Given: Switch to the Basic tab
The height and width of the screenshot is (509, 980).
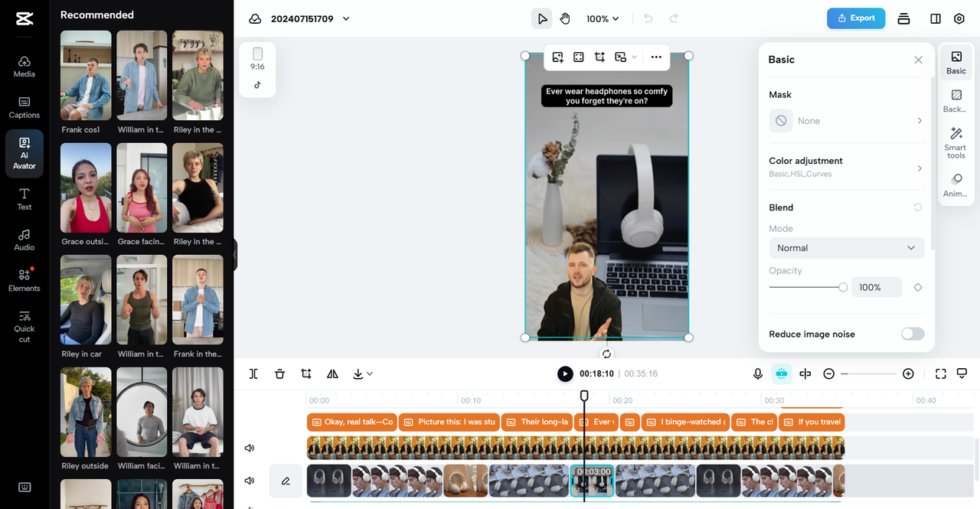Looking at the screenshot, I should (x=956, y=63).
